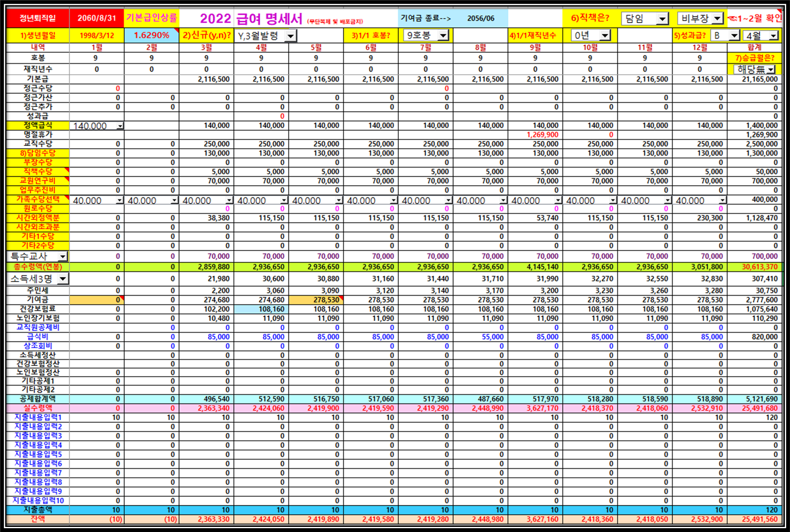
Task: Open the 특수교사 type dropdown
Action: click(63, 256)
